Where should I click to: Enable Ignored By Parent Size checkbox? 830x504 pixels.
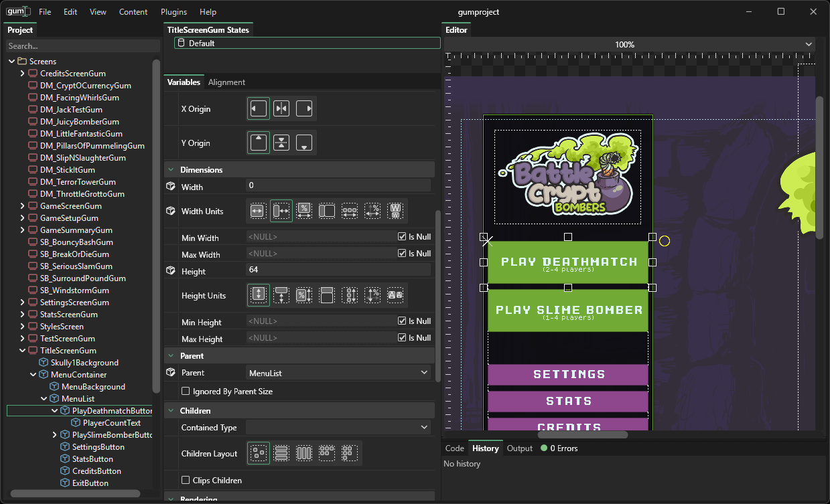click(x=186, y=391)
